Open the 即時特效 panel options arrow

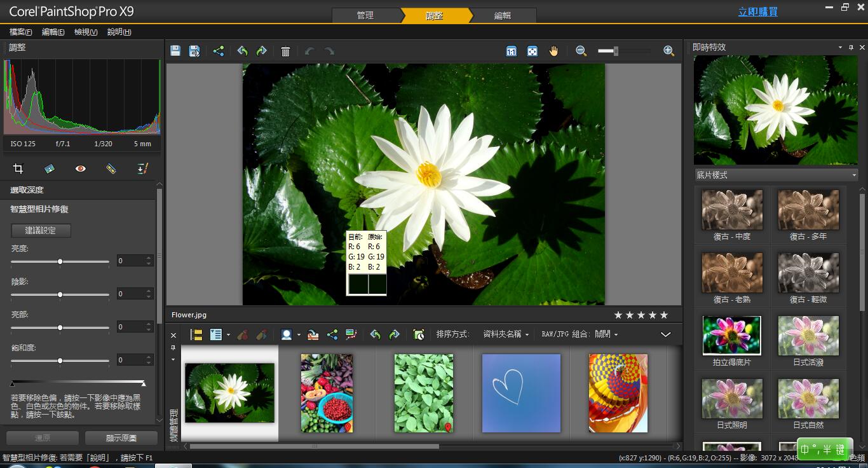(x=840, y=48)
